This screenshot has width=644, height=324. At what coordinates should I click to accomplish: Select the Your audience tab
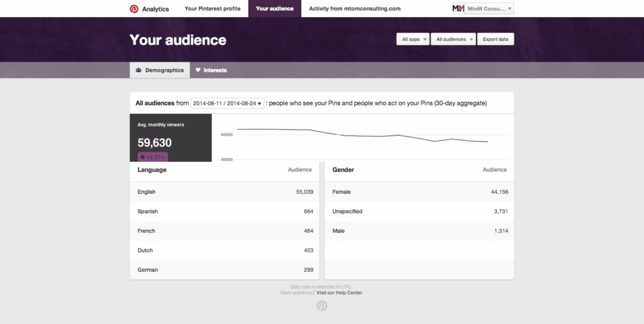tap(275, 9)
